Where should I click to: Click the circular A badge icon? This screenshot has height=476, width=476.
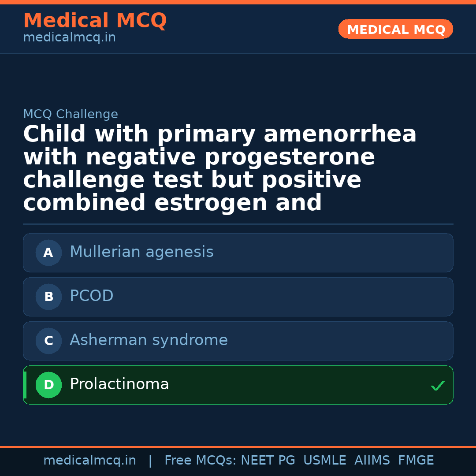48,253
